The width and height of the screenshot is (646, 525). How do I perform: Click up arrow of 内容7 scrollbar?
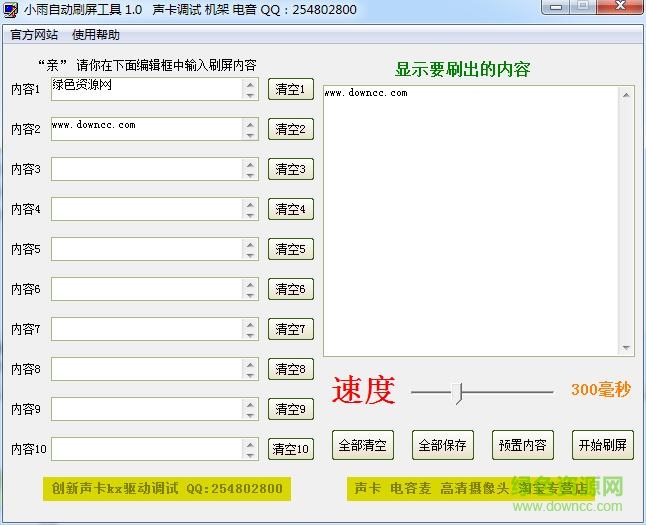point(250,324)
